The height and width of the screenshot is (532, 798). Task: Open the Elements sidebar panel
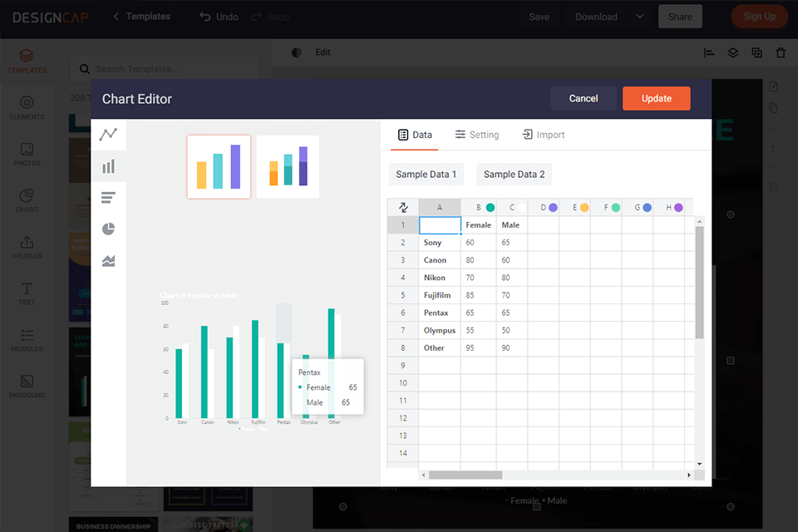[x=27, y=108]
